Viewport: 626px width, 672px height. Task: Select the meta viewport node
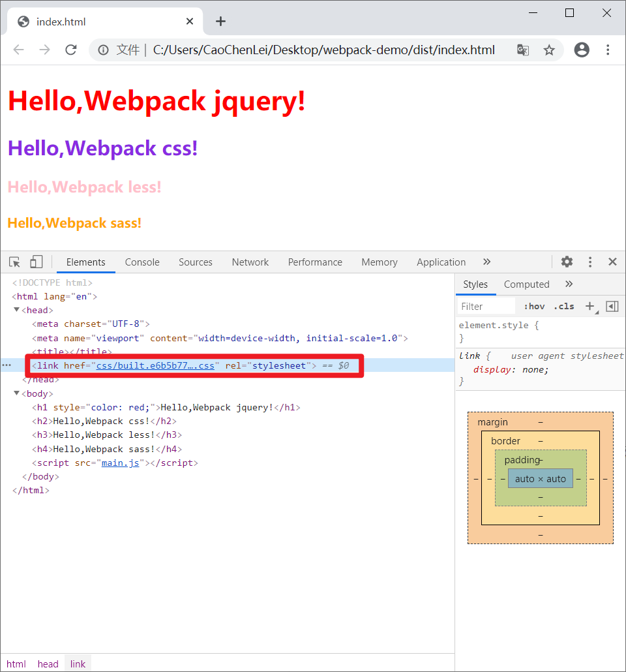220,338
